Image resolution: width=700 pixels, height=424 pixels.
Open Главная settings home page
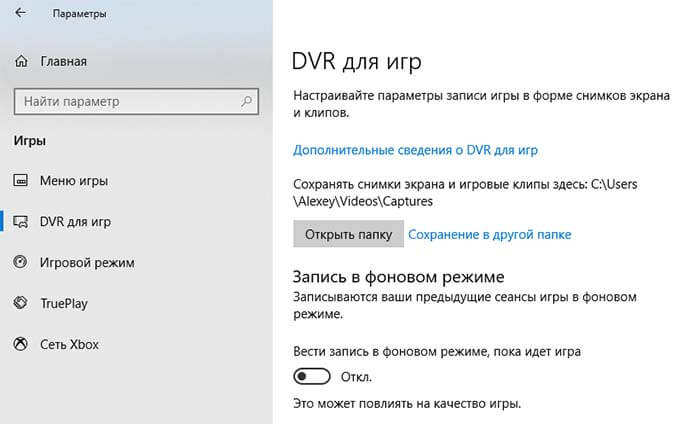pos(63,61)
